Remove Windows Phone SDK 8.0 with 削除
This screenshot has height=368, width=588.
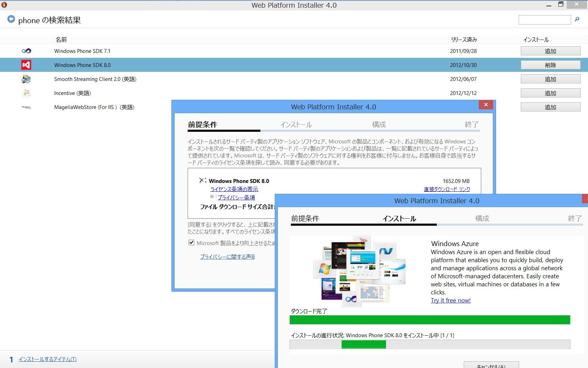[551, 65]
